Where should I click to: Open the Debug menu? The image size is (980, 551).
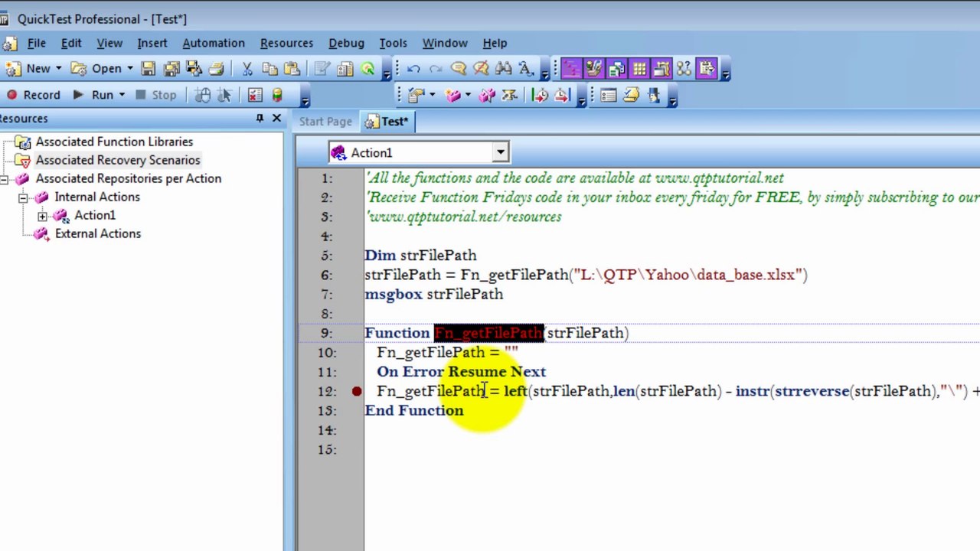346,43
